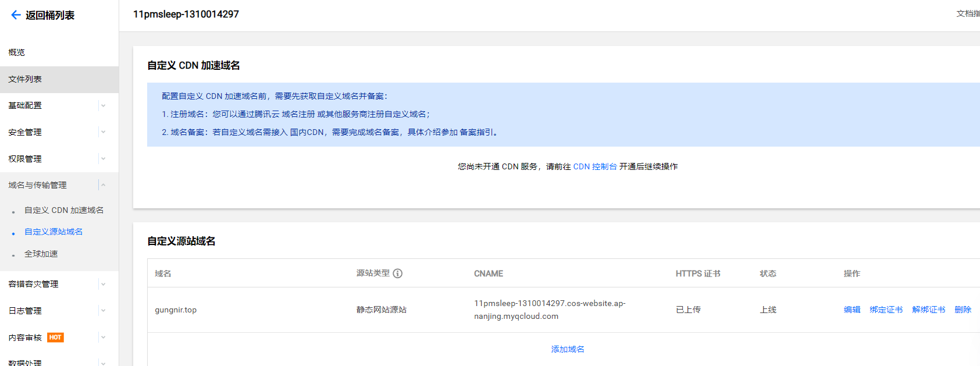The width and height of the screenshot is (980, 366).
Task: Open the CDN 控制台 link
Action: [595, 166]
